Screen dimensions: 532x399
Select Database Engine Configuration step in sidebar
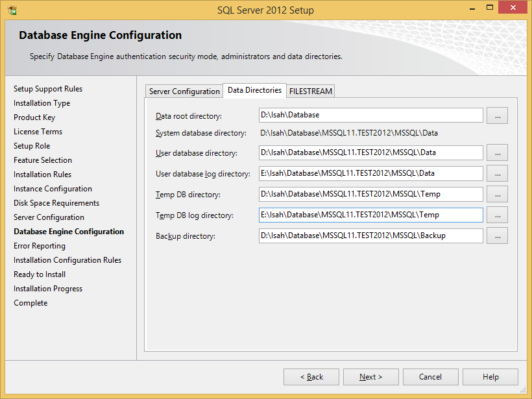coord(69,232)
